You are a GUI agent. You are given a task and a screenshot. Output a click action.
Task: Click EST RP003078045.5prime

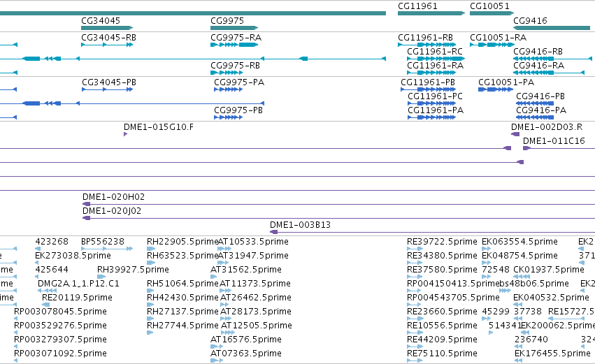pyautogui.click(x=60, y=312)
